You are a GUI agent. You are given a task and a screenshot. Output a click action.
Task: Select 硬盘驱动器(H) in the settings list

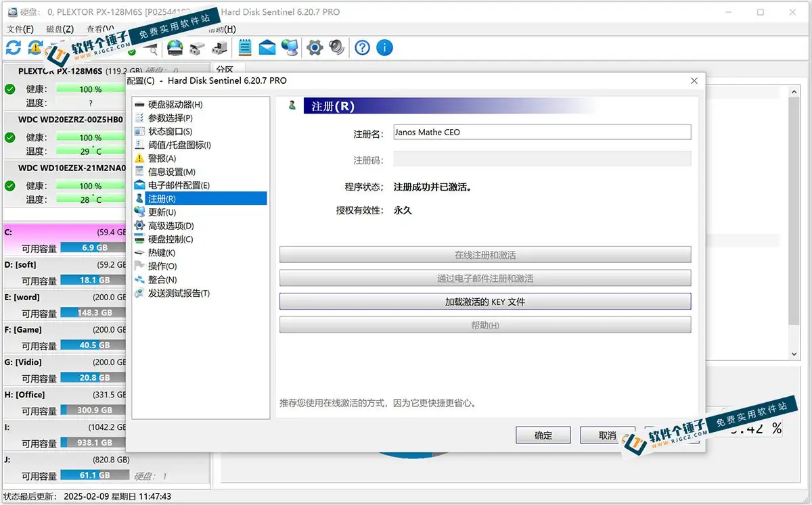(175, 105)
